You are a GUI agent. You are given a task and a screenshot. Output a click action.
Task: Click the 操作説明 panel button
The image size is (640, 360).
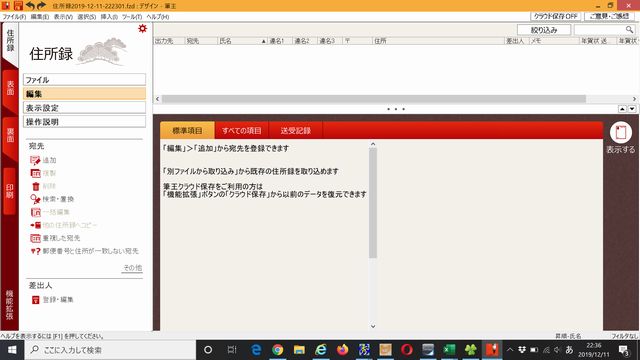click(84, 122)
